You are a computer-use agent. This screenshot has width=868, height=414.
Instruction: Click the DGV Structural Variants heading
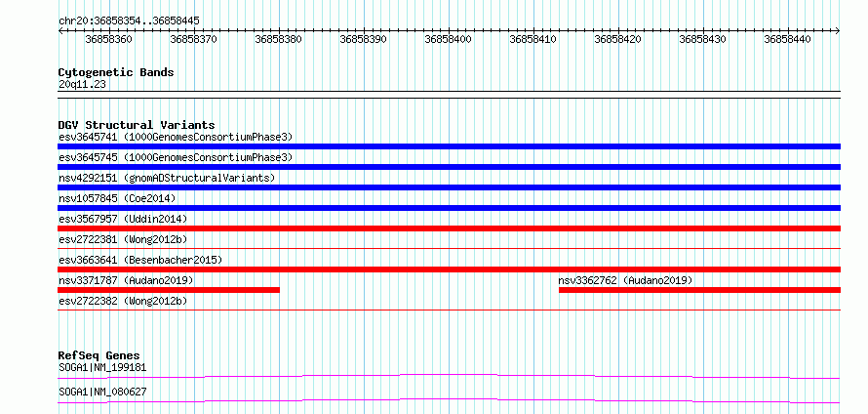(x=137, y=125)
